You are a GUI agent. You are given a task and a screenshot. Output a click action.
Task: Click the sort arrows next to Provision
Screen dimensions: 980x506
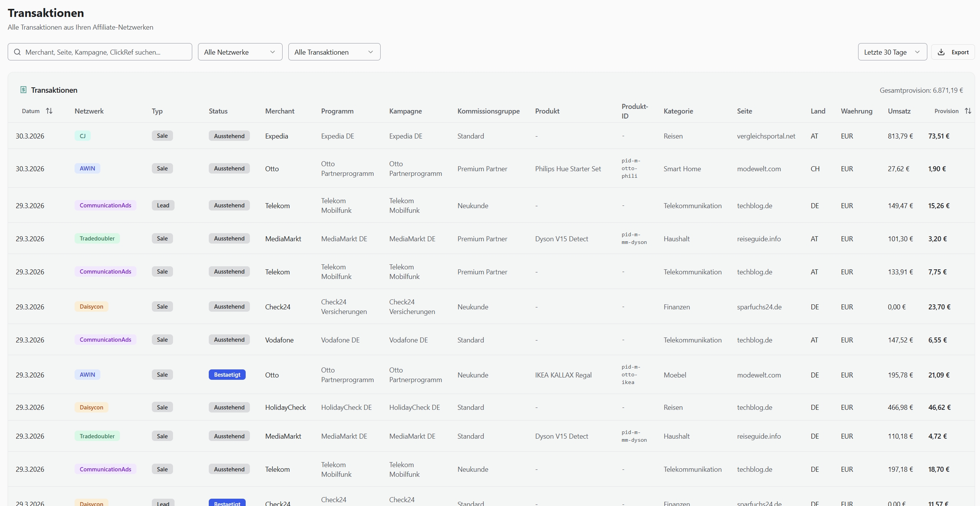pos(968,111)
